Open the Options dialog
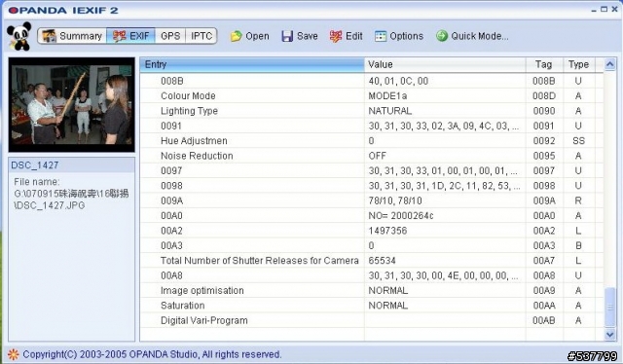Viewport: 623px width, 364px height. (x=399, y=36)
